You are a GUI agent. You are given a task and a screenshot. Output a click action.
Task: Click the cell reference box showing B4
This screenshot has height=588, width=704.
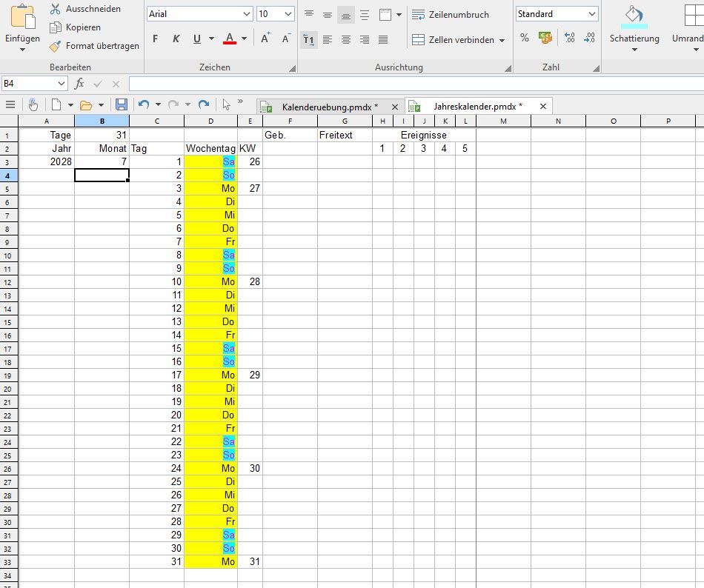tap(34, 84)
